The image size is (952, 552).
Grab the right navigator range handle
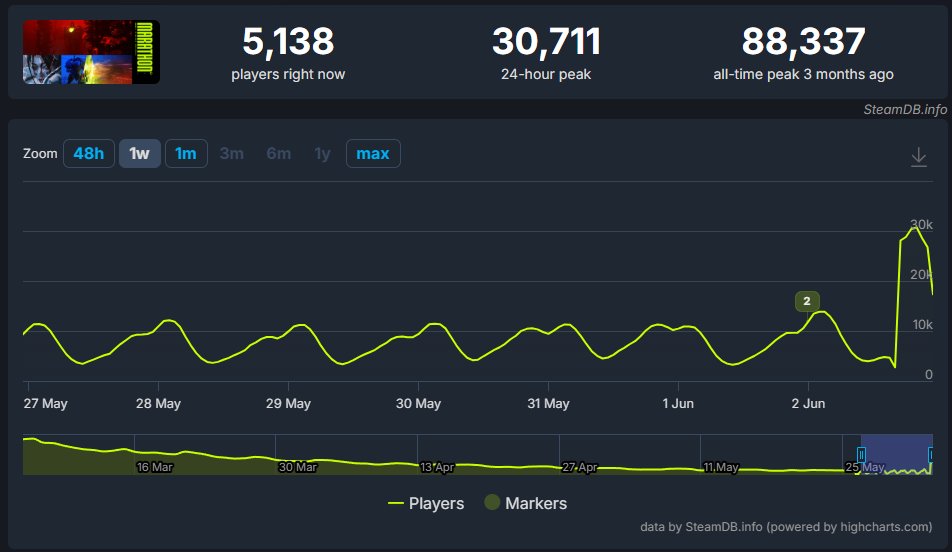[931, 454]
